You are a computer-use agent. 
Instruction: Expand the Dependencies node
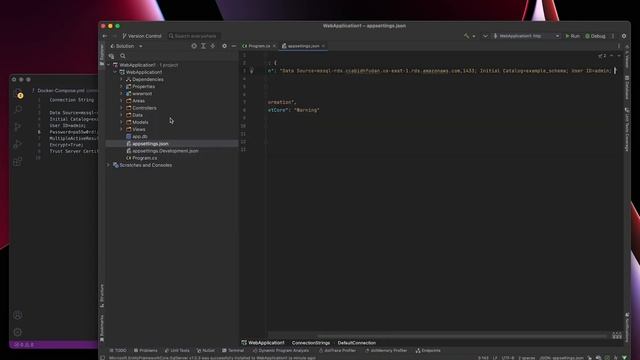pos(121,79)
